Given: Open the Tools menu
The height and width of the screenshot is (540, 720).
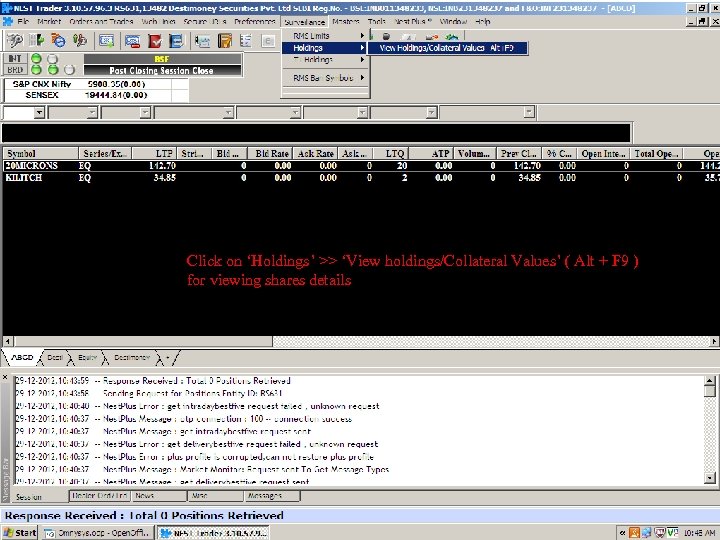Looking at the screenshot, I should pos(377,22).
